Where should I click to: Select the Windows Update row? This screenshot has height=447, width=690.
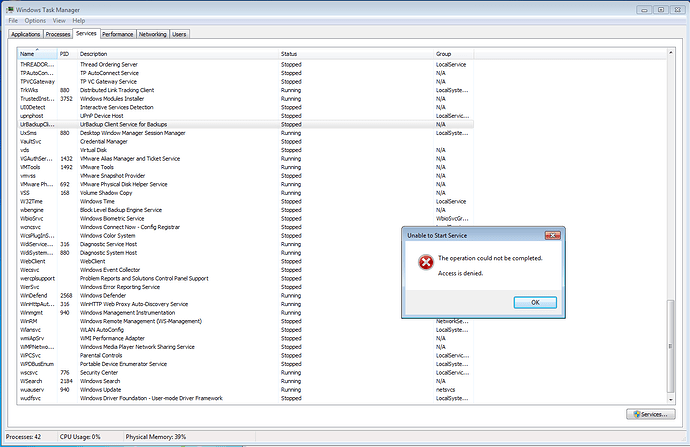(246, 390)
